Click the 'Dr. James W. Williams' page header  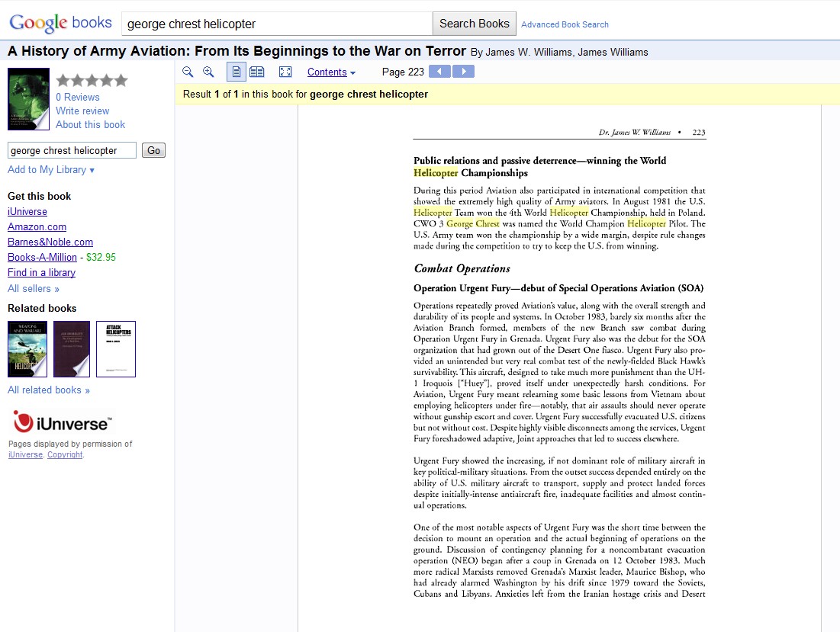pyautogui.click(x=634, y=132)
